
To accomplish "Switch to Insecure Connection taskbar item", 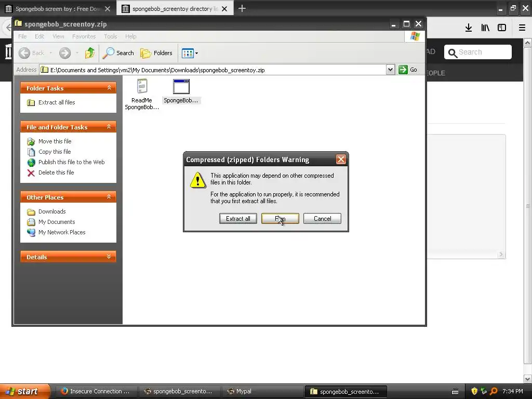I will 96,391.
